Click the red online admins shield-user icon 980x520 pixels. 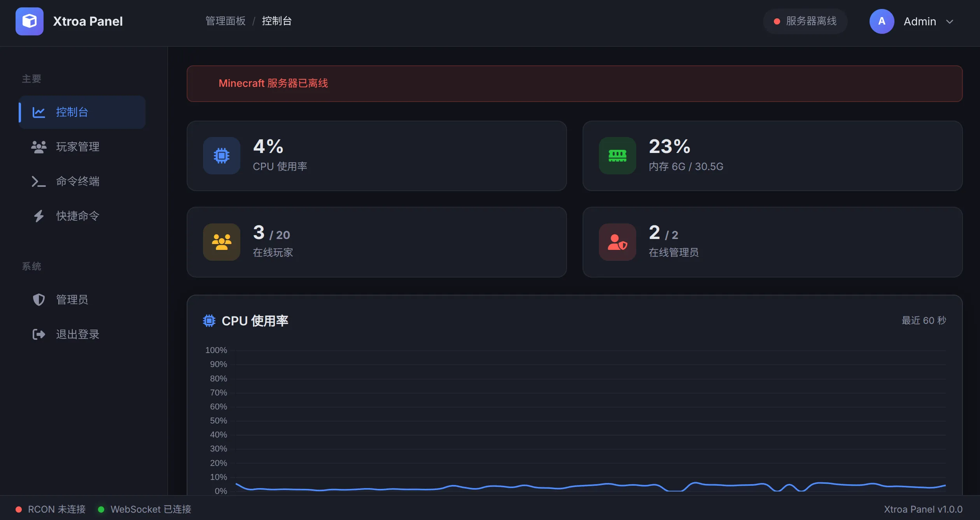tap(617, 242)
